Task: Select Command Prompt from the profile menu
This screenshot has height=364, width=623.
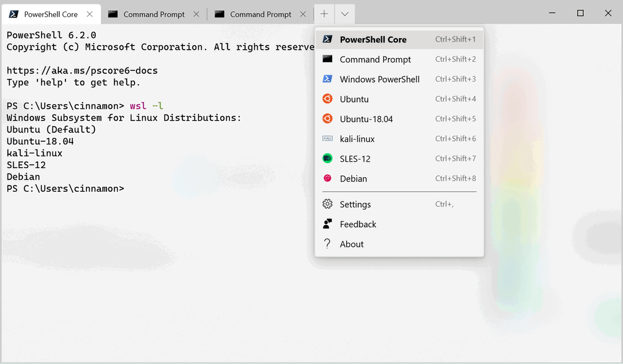Action: pyautogui.click(x=375, y=59)
